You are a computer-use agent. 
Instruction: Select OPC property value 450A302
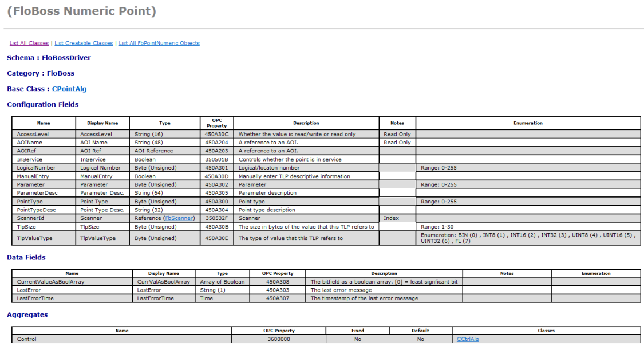216,184
